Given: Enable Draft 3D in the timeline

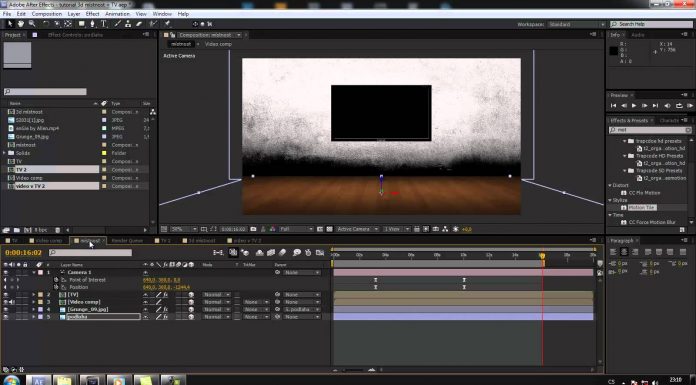Looking at the screenshot, I should click(x=245, y=253).
